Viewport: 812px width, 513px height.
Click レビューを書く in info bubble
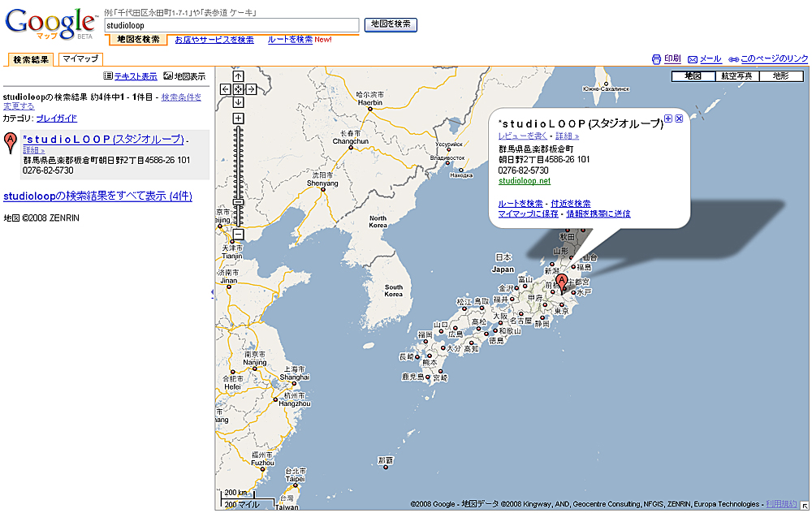coord(522,136)
